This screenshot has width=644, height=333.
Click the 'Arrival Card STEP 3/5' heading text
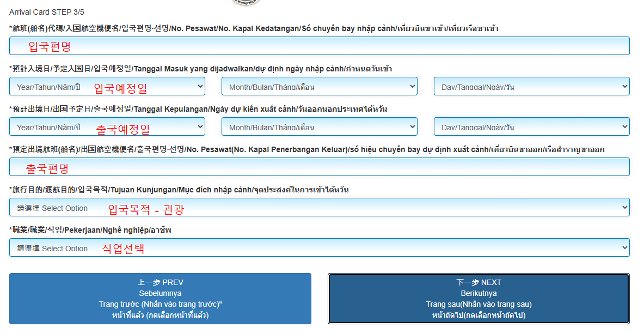pyautogui.click(x=47, y=13)
